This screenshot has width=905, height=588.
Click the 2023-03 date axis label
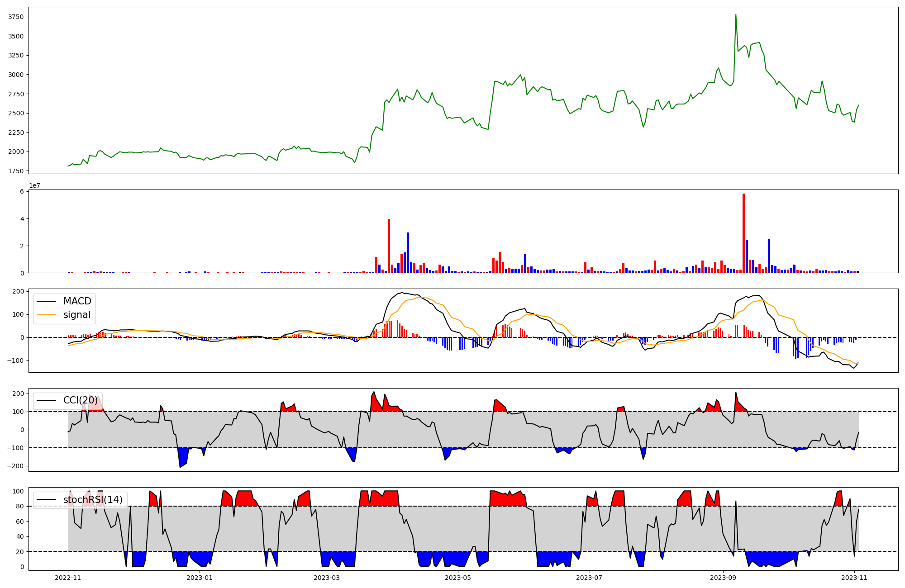pos(326,578)
